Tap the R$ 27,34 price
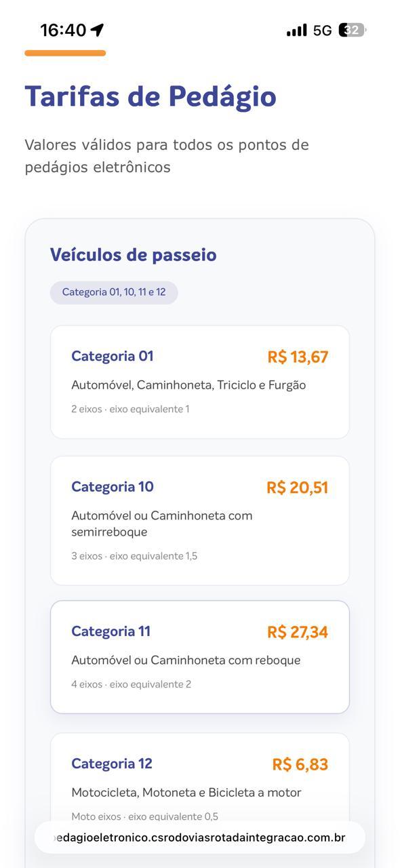This screenshot has height=868, width=400. click(297, 632)
